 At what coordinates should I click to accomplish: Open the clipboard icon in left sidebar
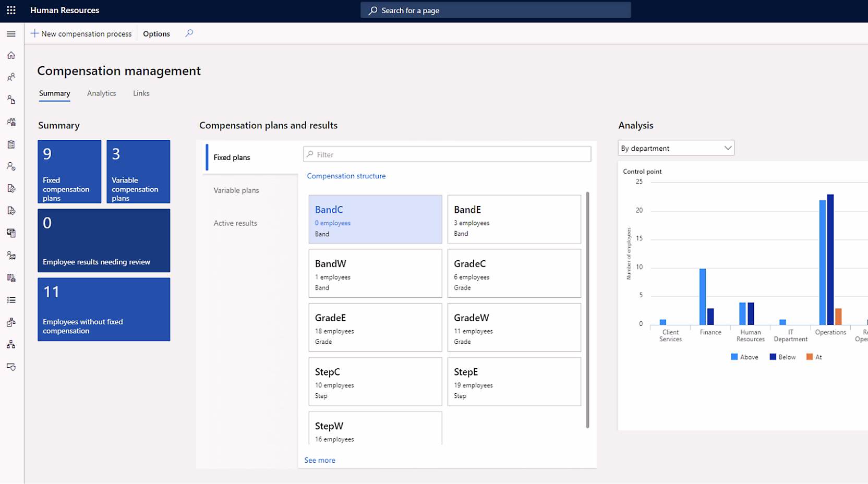11,144
